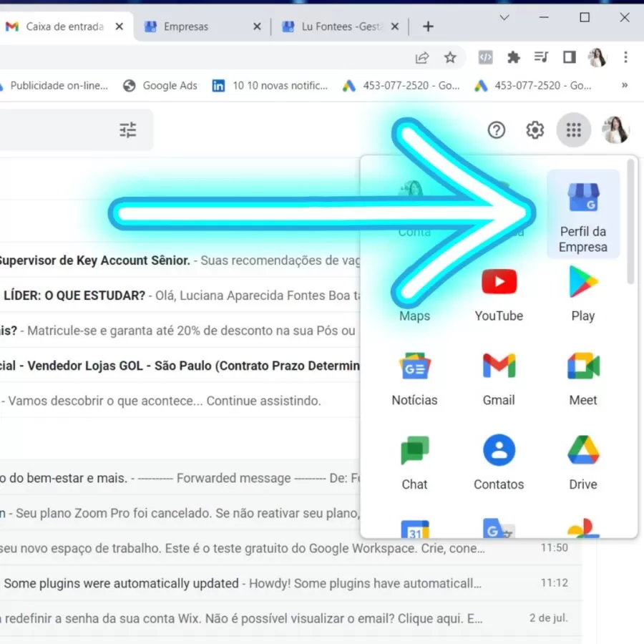
Task: Open Google Chat app
Action: tap(414, 463)
